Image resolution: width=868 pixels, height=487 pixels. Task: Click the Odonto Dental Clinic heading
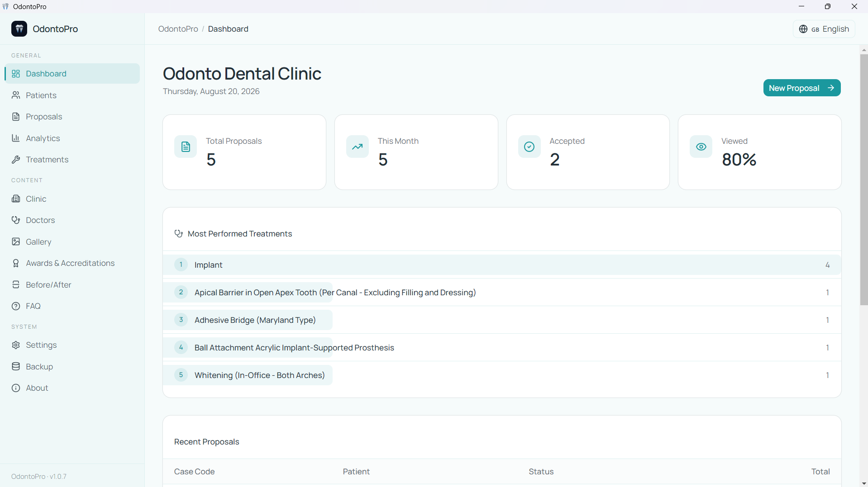(242, 73)
